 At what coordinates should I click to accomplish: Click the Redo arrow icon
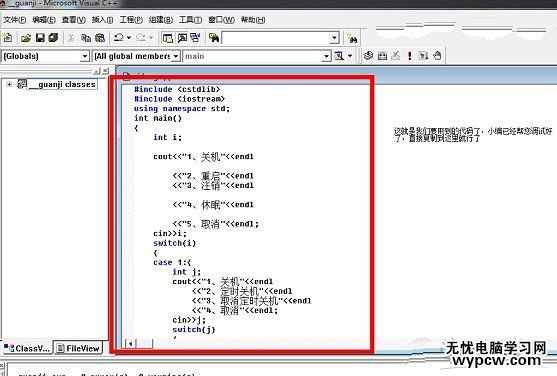click(x=141, y=37)
